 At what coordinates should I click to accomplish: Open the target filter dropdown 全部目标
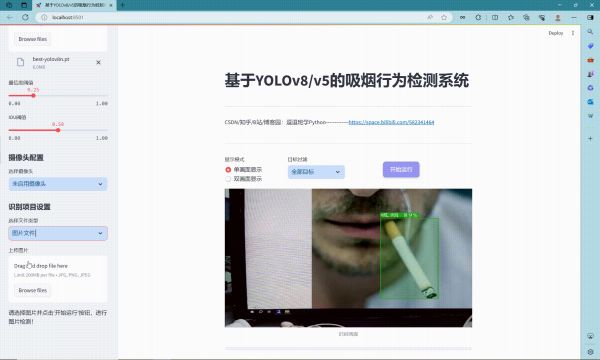(x=316, y=172)
